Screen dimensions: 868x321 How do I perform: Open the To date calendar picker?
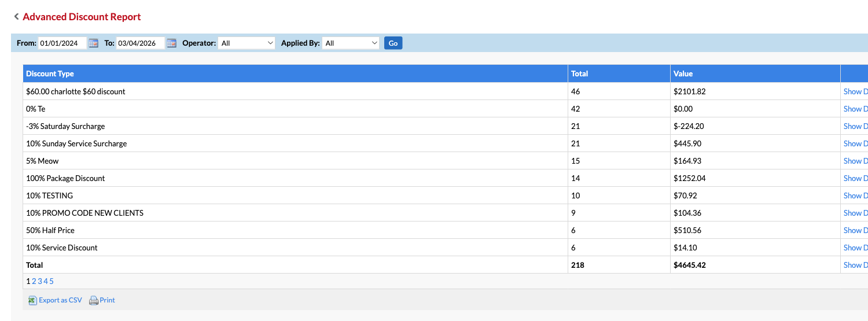pos(171,43)
